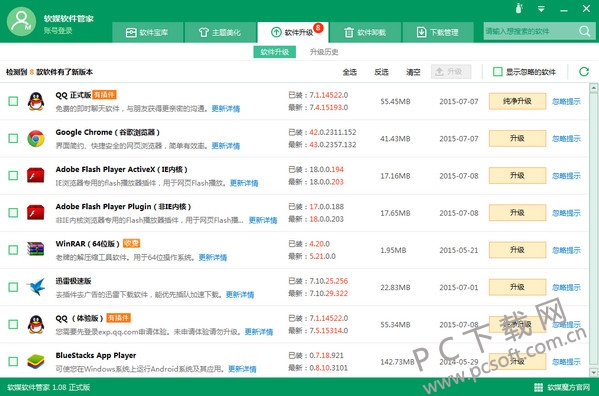The width and height of the screenshot is (599, 396).
Task: Click 忽略提示 for Flash Player ActiveX
Action: (567, 175)
